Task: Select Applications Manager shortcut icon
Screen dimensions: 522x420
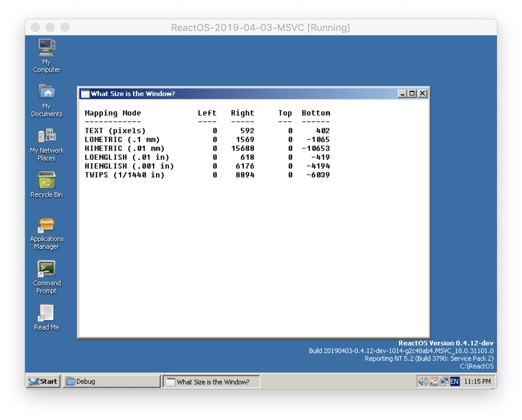Action: pos(46,234)
